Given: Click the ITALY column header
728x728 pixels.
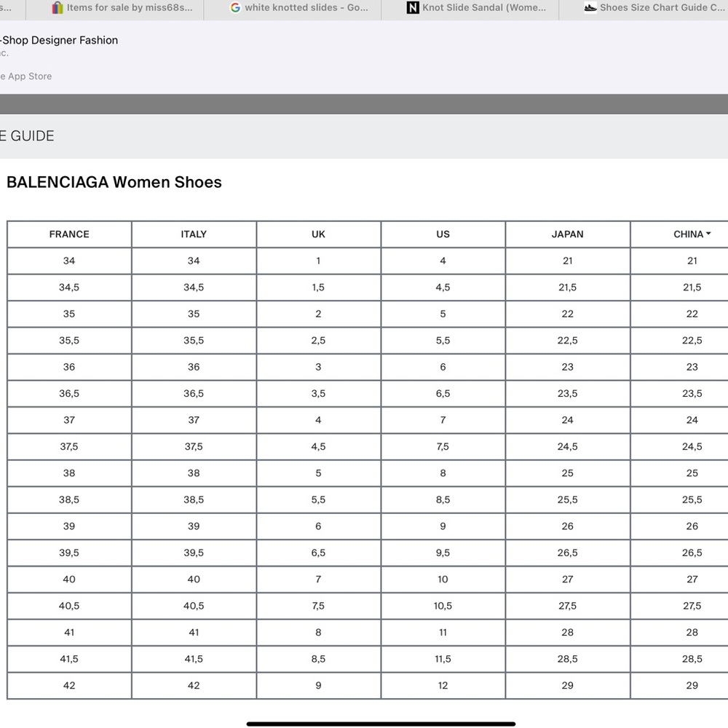Looking at the screenshot, I should (194, 234).
